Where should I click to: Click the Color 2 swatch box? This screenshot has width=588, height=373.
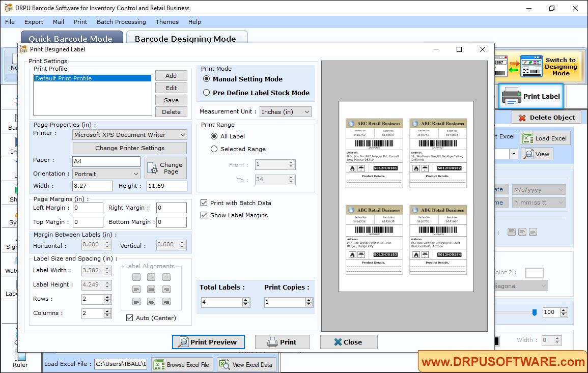click(535, 273)
